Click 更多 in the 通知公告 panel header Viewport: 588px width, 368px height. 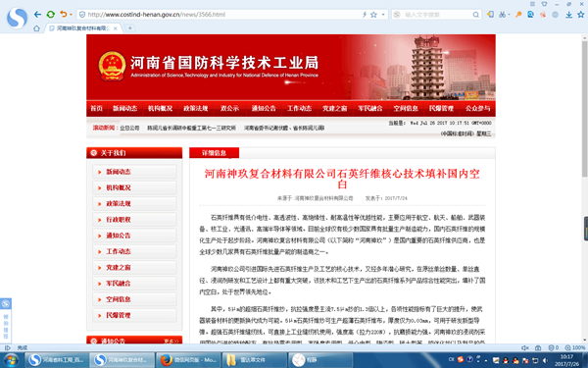pyautogui.click(x=171, y=341)
